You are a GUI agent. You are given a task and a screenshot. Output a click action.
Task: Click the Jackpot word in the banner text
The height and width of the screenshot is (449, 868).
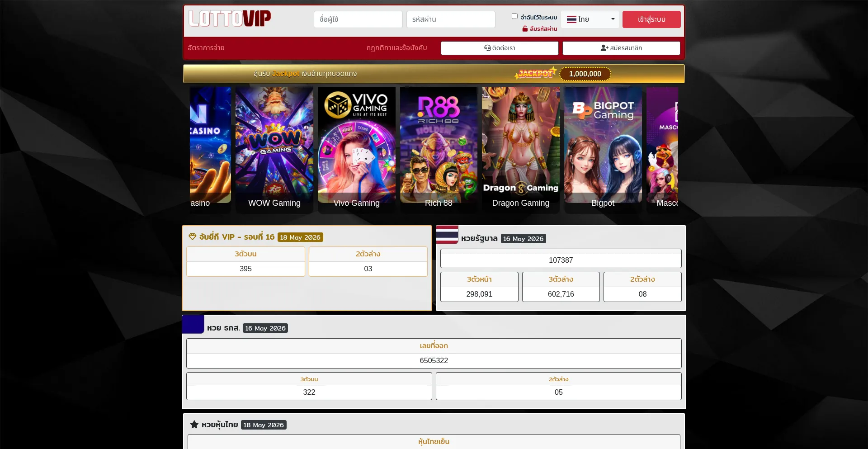[286, 74]
